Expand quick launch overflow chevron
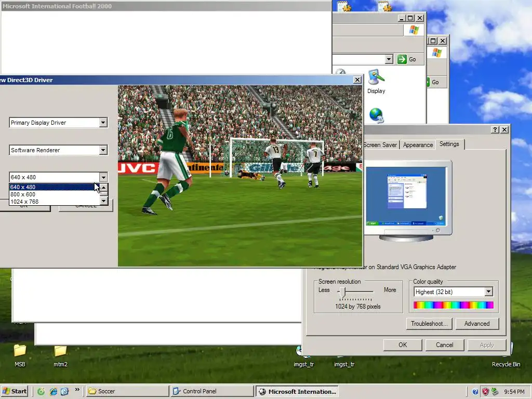 tap(77, 390)
